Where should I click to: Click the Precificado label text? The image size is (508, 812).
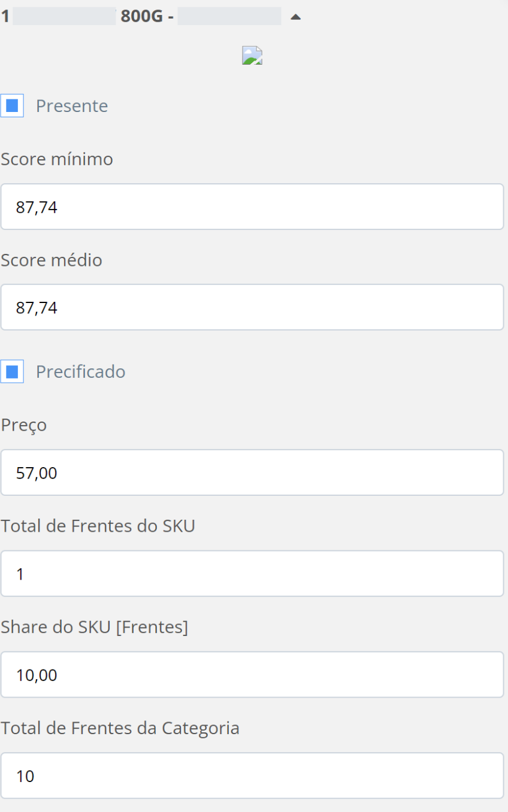(81, 372)
